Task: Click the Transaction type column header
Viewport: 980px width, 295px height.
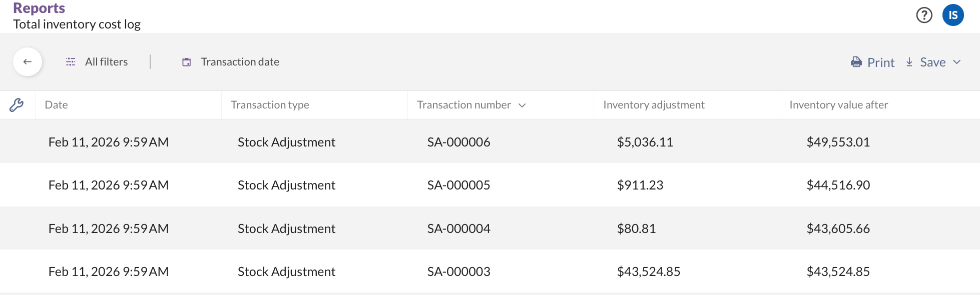Action: [270, 105]
